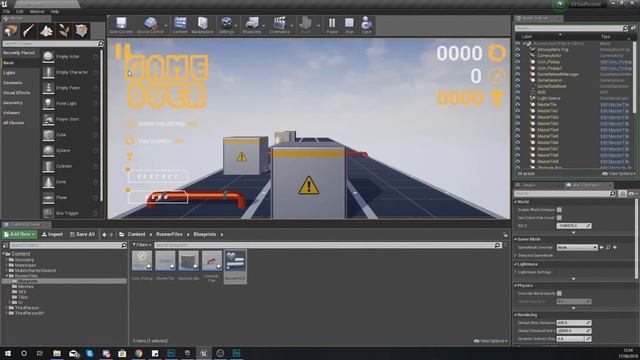Select Foliage mode icon
The height and width of the screenshot is (360, 640).
[64, 31]
